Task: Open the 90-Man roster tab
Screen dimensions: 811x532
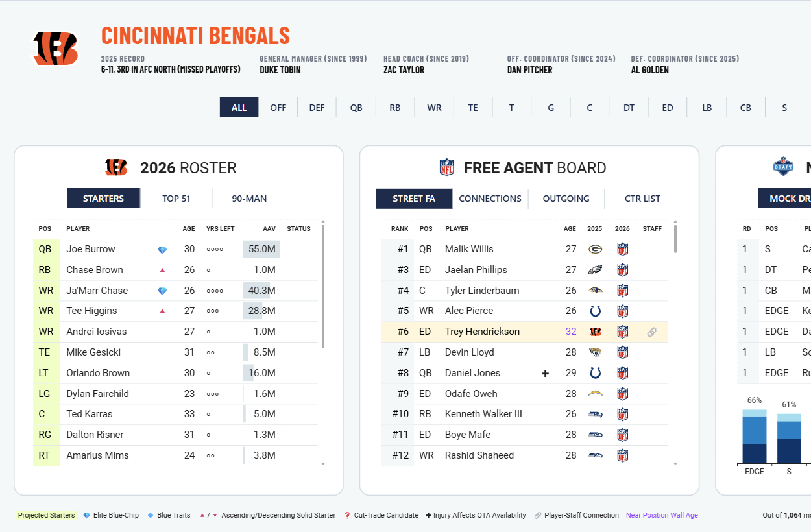Action: (x=249, y=199)
